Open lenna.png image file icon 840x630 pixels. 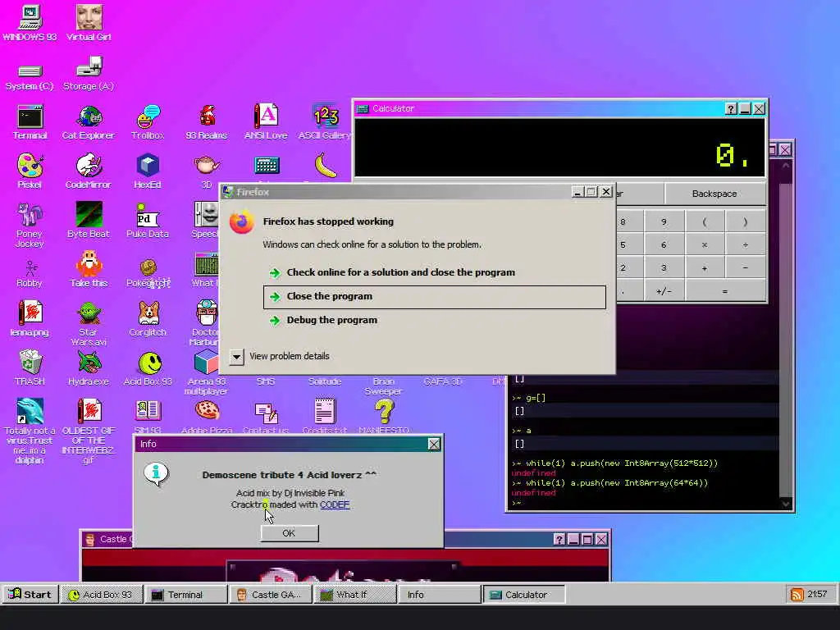30,319
